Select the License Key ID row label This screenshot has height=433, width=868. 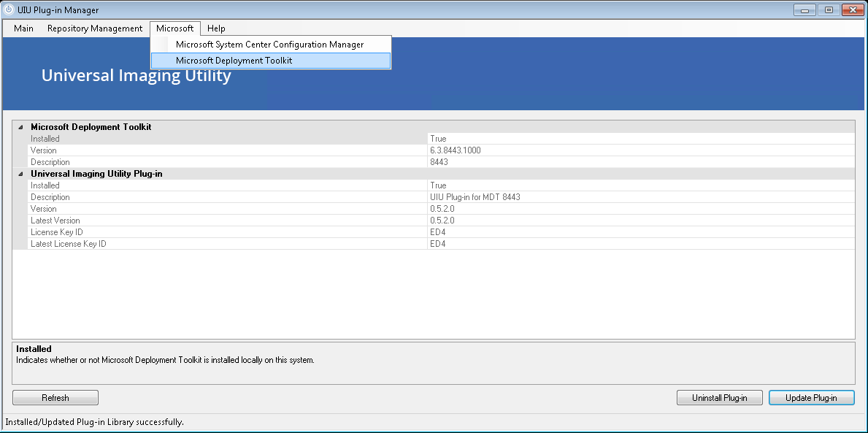56,232
